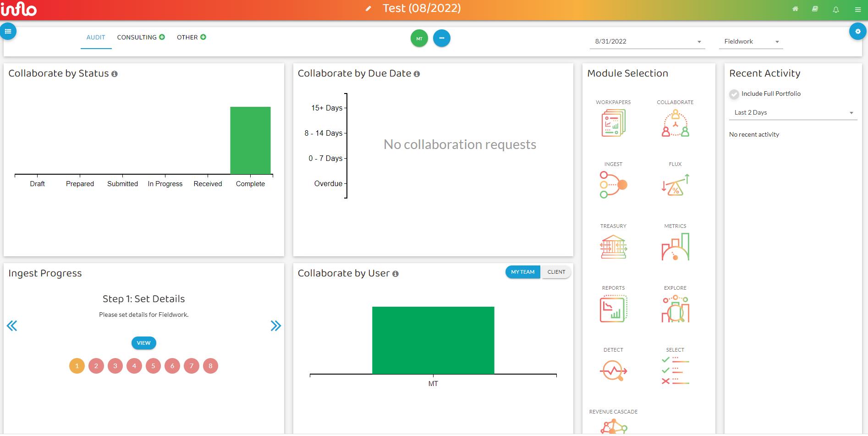868x436 pixels.
Task: Open the Fieldwork stage dropdown
Action: (x=751, y=41)
